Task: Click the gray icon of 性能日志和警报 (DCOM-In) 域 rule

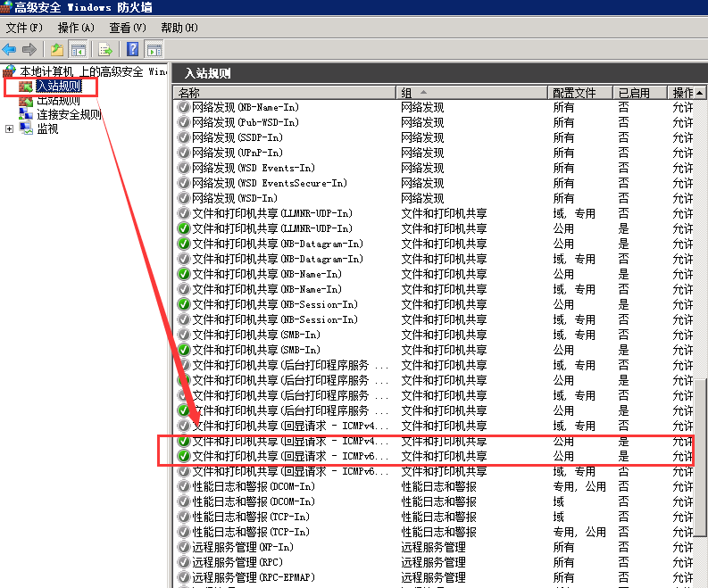Action: tap(184, 501)
